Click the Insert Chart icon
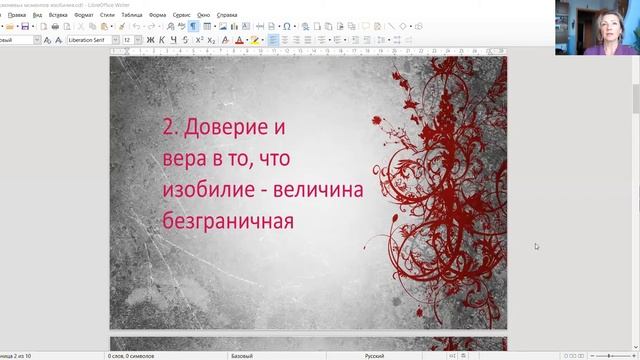The height and width of the screenshot is (360, 640). tap(234, 27)
